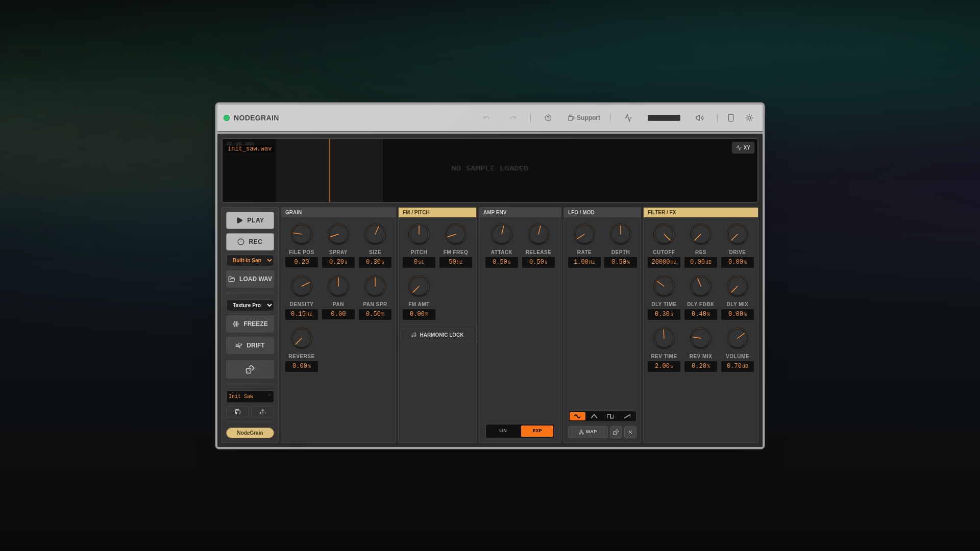
Task: Click the FILTER / FX panel header
Action: (700, 212)
